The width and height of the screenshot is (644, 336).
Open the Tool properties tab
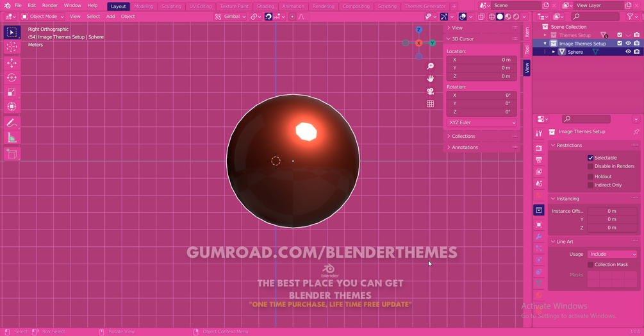pos(539,133)
